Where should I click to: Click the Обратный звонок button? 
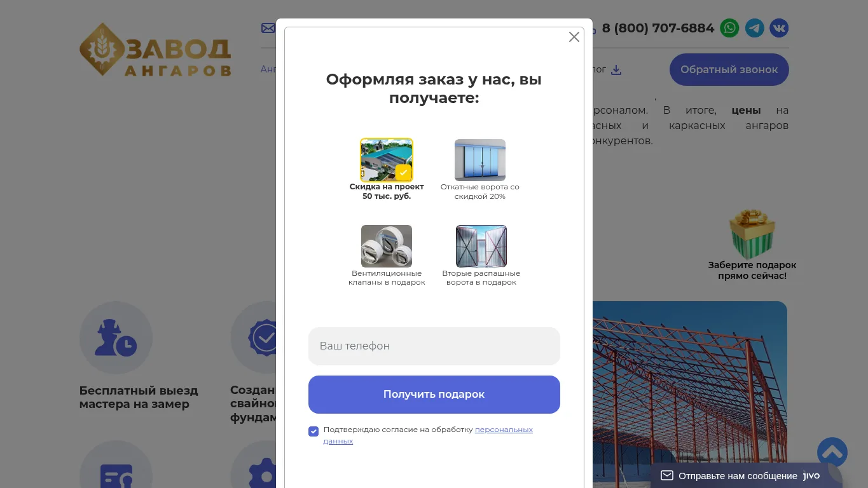[x=729, y=70]
